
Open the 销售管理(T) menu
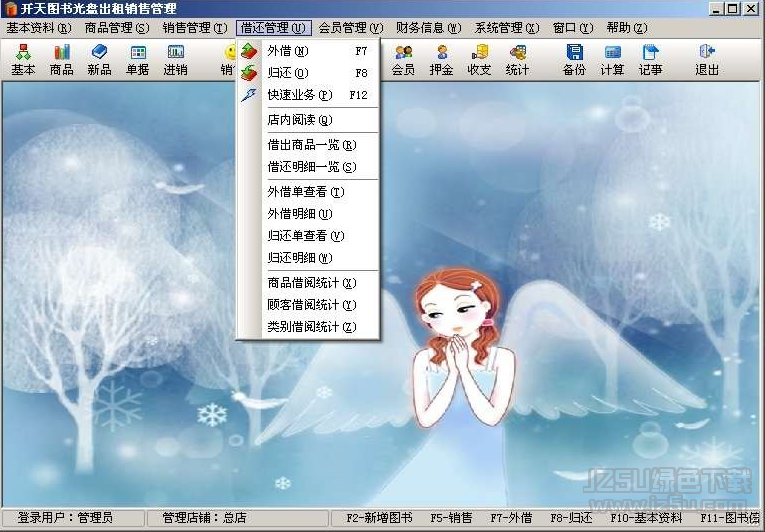(x=195, y=28)
